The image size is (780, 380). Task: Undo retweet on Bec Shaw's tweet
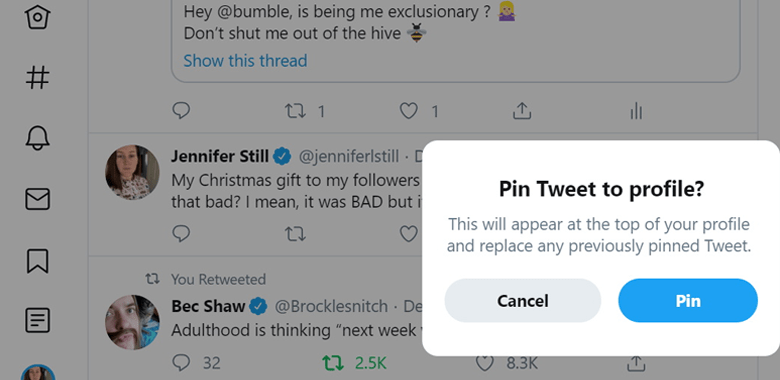click(x=333, y=363)
